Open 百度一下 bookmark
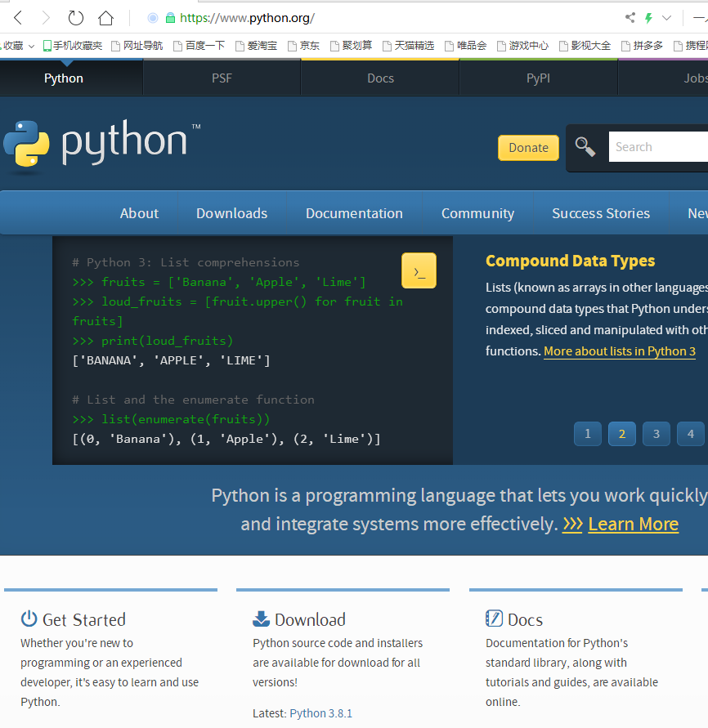 click(199, 46)
